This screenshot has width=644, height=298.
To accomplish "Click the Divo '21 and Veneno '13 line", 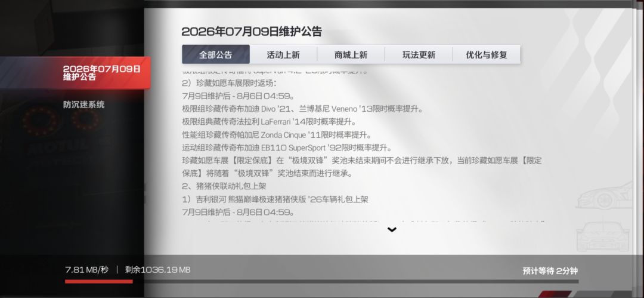I will coord(302,109).
